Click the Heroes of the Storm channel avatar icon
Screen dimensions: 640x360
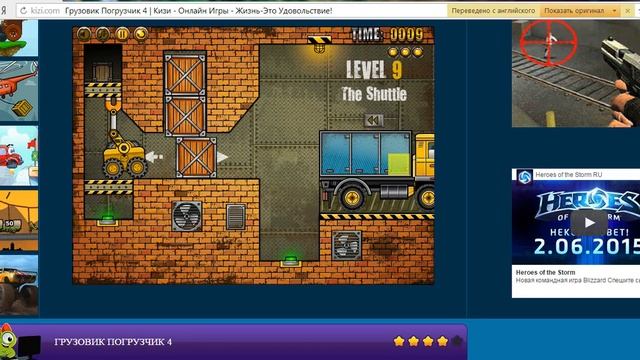[524, 177]
